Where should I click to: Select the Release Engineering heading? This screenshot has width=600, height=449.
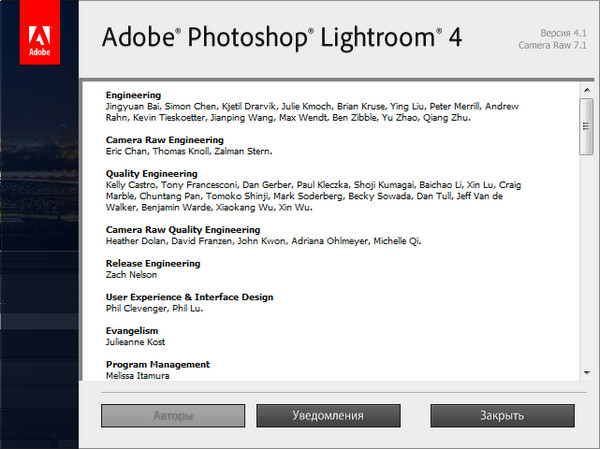(x=153, y=264)
